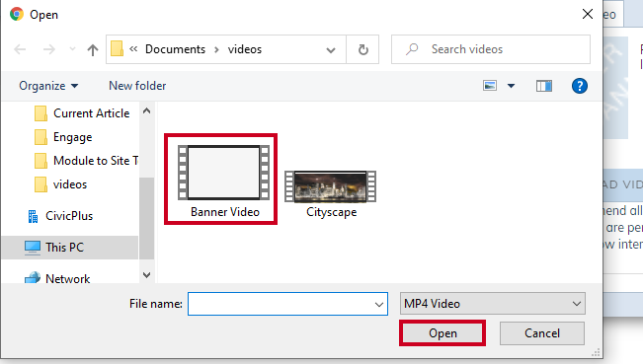Click the folder icon in address bar
Screen dimensions: 643x364
coord(117,48)
